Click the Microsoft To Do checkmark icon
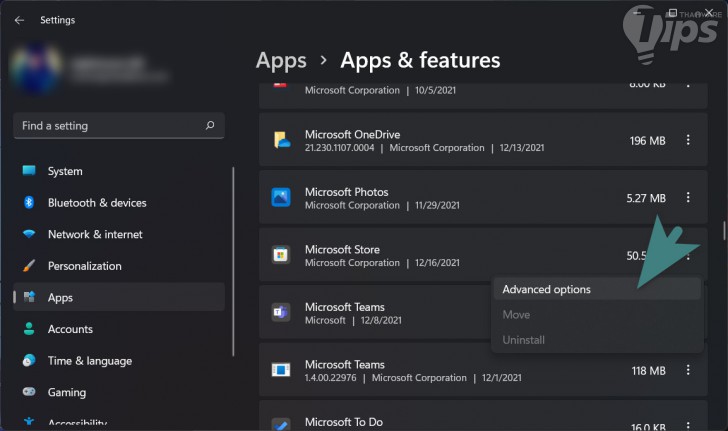 pos(280,424)
